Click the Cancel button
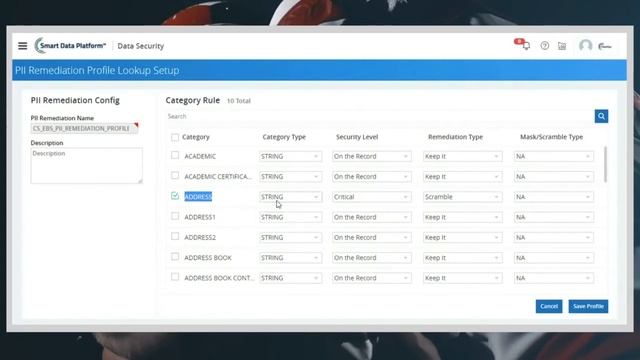Viewport: 640px width, 360px height. [x=549, y=306]
